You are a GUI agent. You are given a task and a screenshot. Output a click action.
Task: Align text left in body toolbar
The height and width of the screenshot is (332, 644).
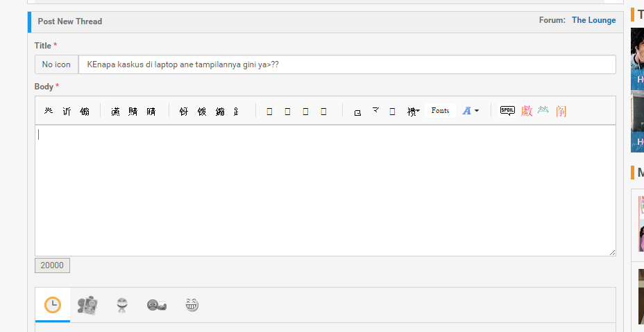[115, 111]
